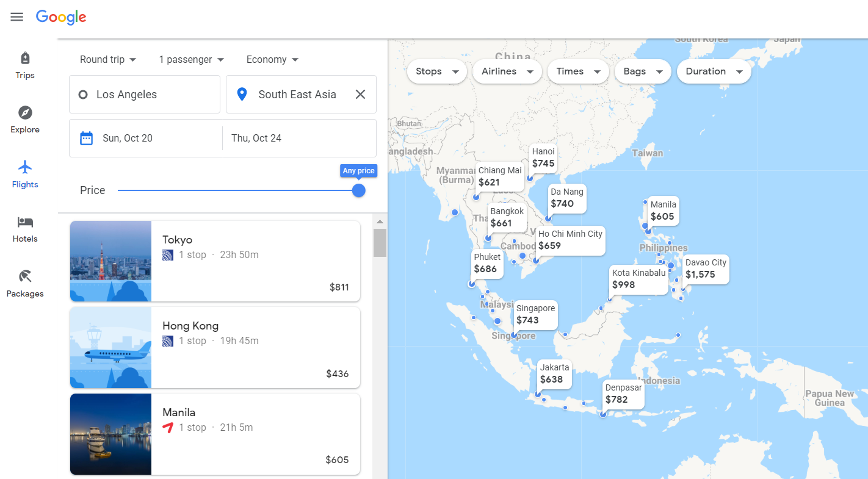Click the Google logo
Image resolution: width=868 pixels, height=479 pixels.
pyautogui.click(x=61, y=17)
